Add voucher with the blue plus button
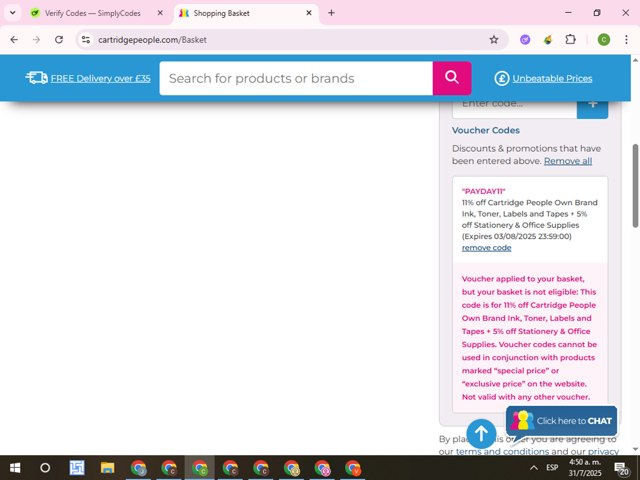Image resolution: width=640 pixels, height=480 pixels. pyautogui.click(x=592, y=107)
